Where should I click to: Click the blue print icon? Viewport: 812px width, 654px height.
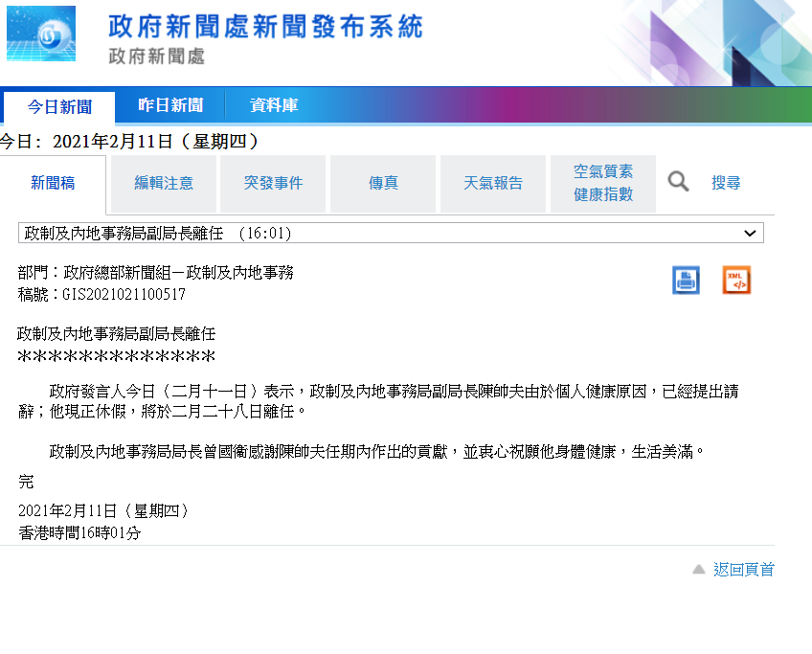click(x=686, y=281)
